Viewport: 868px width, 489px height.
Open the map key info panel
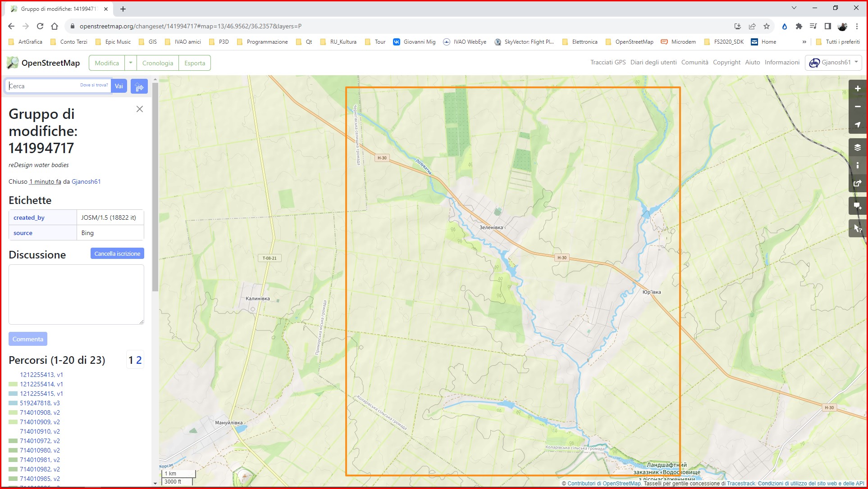click(857, 165)
